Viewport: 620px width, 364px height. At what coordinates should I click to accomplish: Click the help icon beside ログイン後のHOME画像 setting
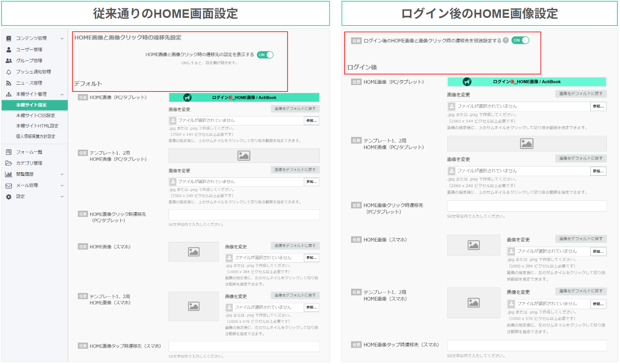coord(506,40)
